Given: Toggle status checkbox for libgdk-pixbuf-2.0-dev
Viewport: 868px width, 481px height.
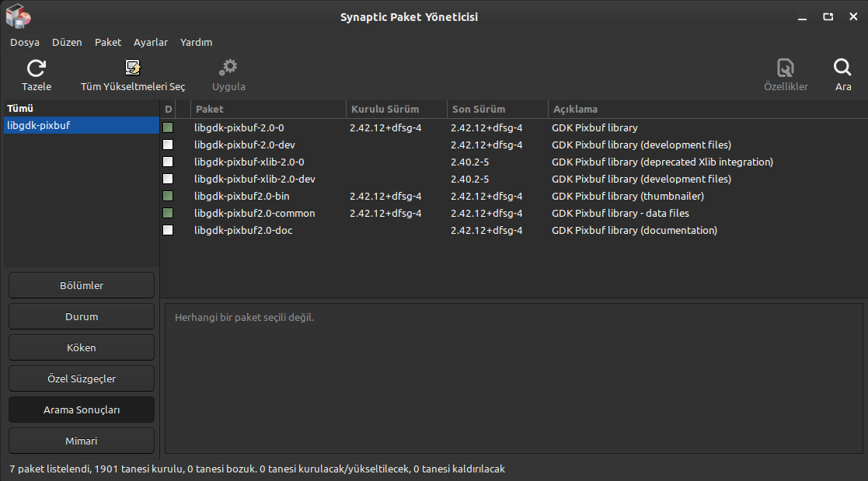Looking at the screenshot, I should point(168,145).
